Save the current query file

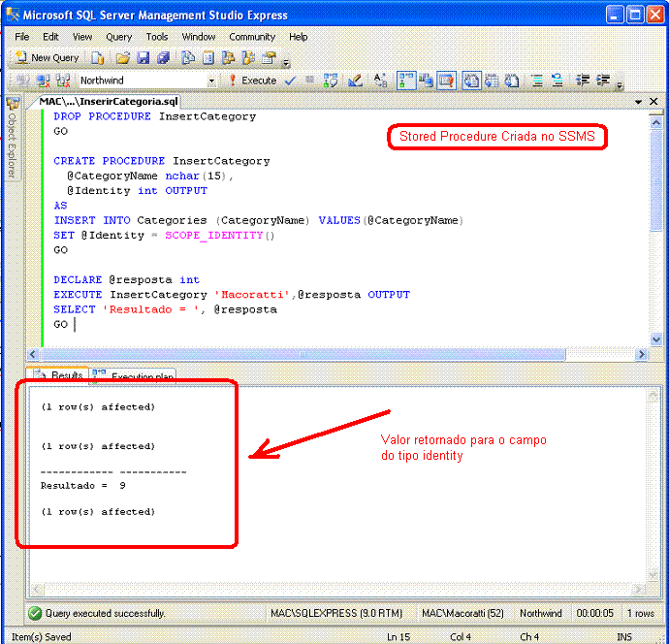tap(143, 57)
